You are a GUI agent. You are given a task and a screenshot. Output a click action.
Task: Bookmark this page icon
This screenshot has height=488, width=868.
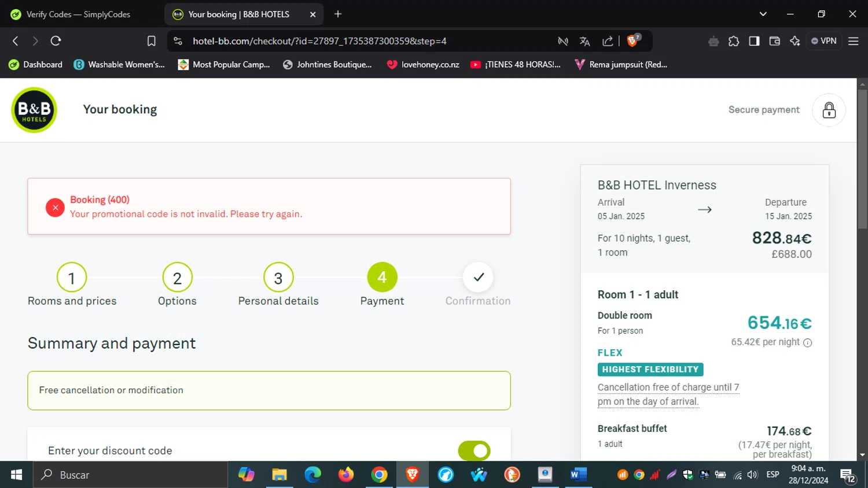tap(152, 41)
